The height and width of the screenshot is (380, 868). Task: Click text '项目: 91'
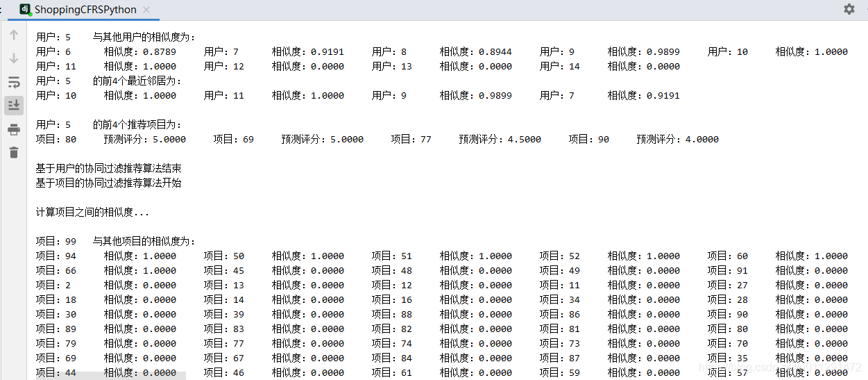click(x=728, y=270)
